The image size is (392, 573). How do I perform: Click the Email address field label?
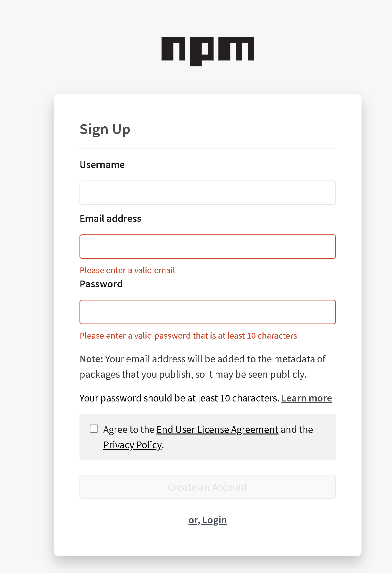(x=111, y=218)
